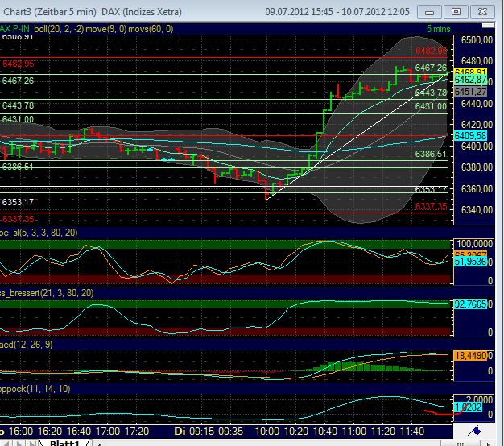Screen dimensions: 504x446
Task: Select the Blatt1 sheet tab
Action: [x=64, y=443]
